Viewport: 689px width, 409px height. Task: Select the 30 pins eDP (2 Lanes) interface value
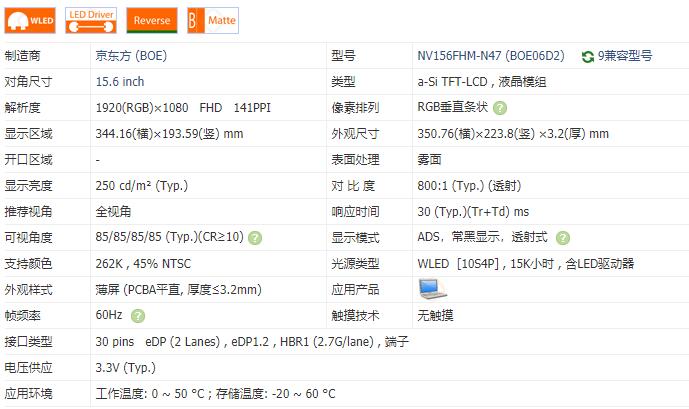click(252, 341)
